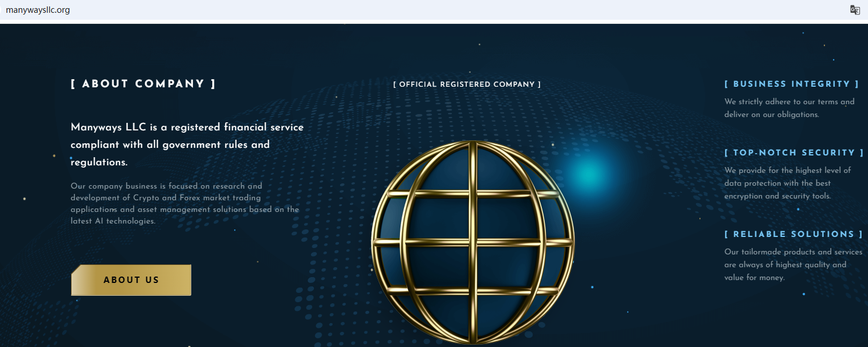Image resolution: width=868 pixels, height=347 pixels.
Task: Click 'We strictly adhere to our terms' text
Action: coord(790,108)
